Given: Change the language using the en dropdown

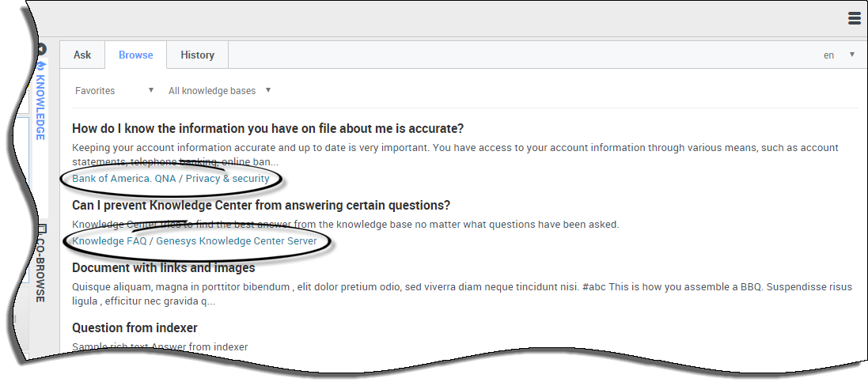Looking at the screenshot, I should point(839,55).
